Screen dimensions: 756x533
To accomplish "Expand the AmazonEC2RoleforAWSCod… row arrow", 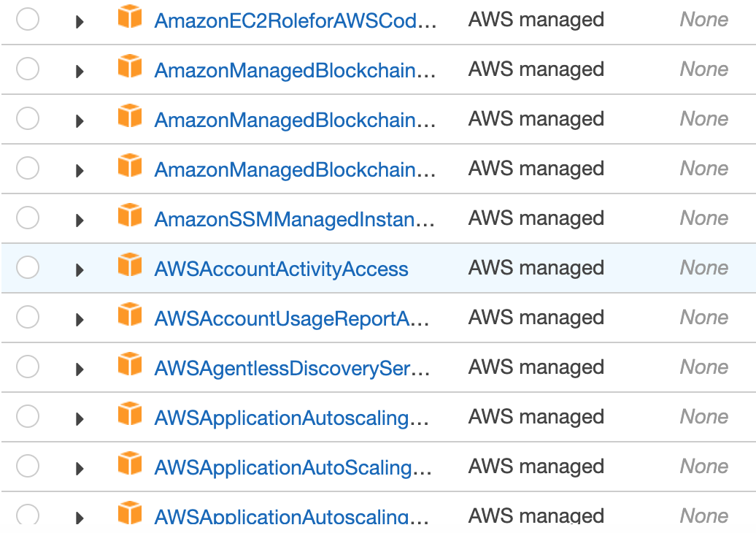I will coord(80,22).
